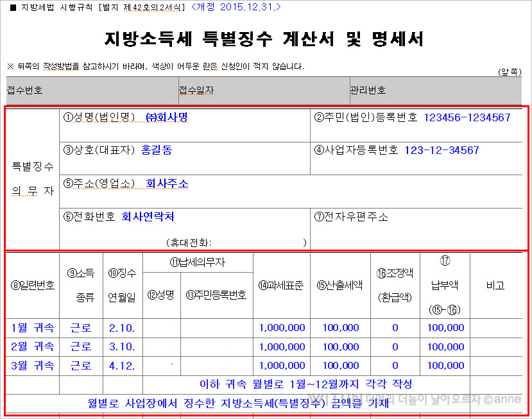Click adjustment amount 0 in 3월 row
This screenshot has height=419, width=532.
coord(395,366)
